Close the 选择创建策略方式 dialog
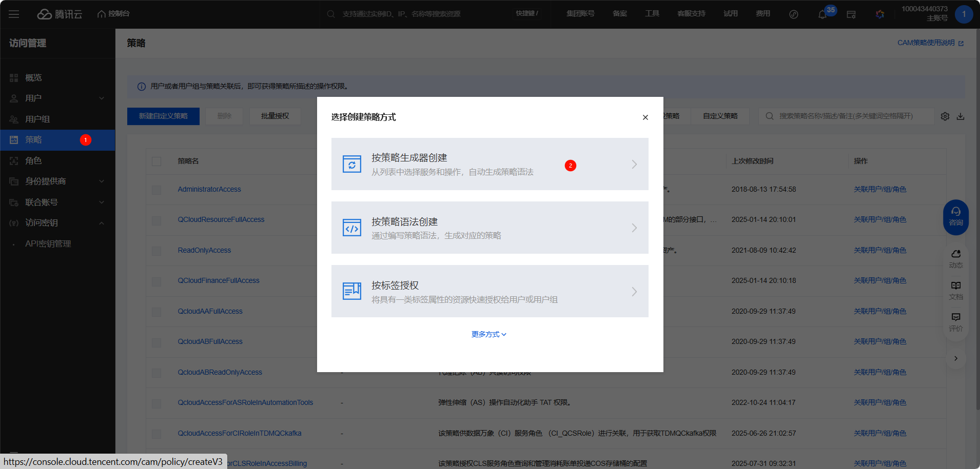The height and width of the screenshot is (469, 980). click(x=645, y=117)
